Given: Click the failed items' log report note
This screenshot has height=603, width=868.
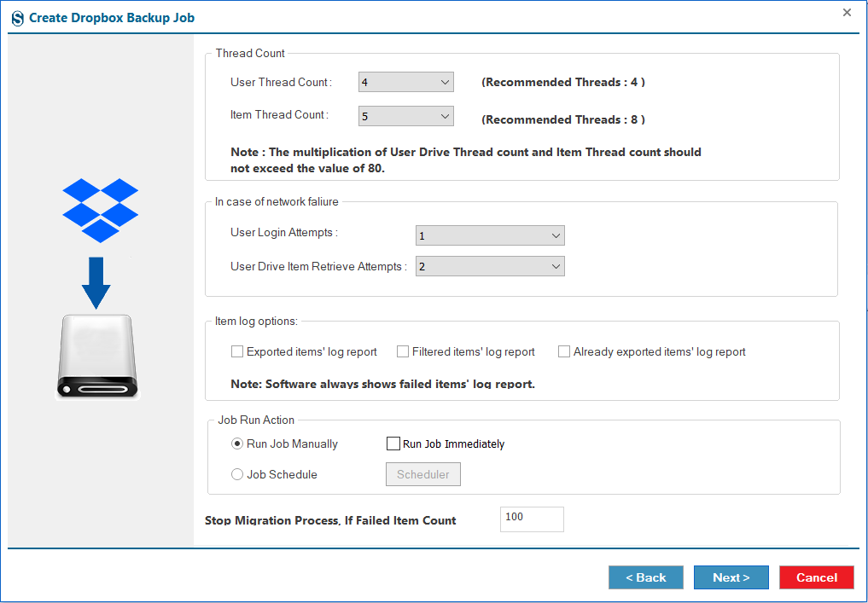Looking at the screenshot, I should click(382, 384).
